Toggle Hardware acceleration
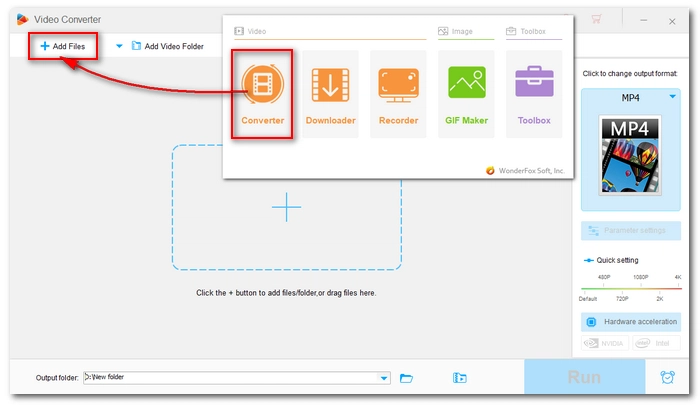Image resolution: width=700 pixels, height=405 pixels. point(631,321)
